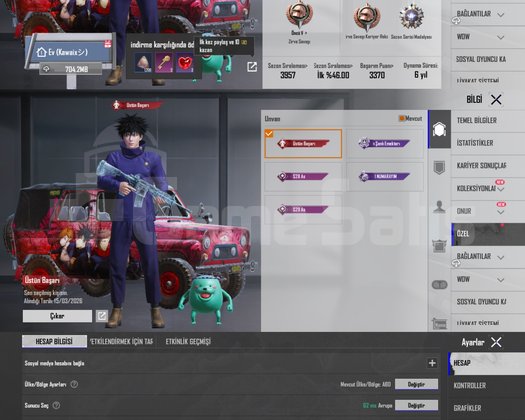The image size is (525, 420).
Task: Select the Üstün Başarı title checkbox
Action: (269, 134)
